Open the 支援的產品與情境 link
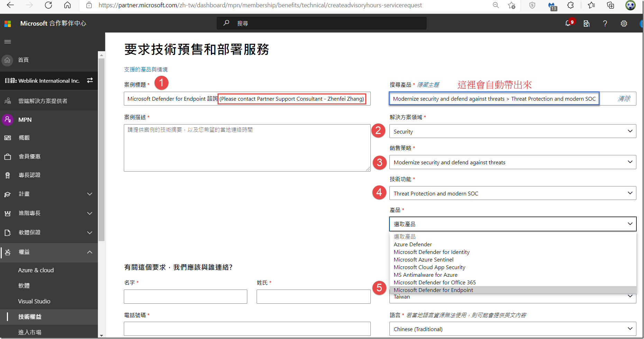 (146, 70)
